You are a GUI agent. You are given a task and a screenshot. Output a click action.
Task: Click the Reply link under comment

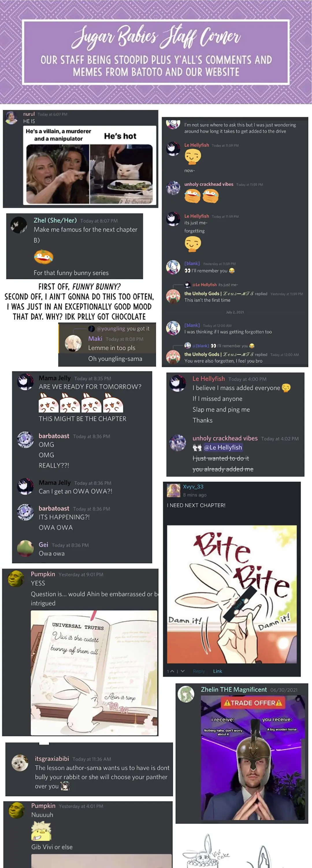coord(198,671)
